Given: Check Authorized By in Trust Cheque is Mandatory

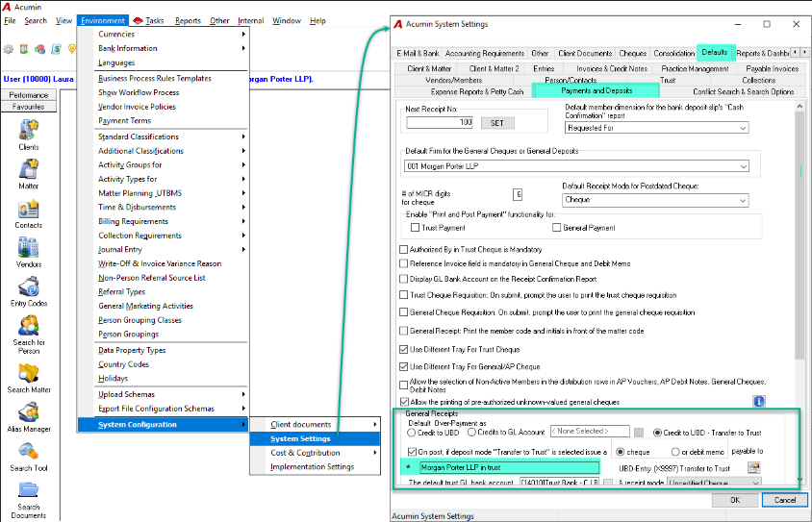Looking at the screenshot, I should click(x=403, y=249).
